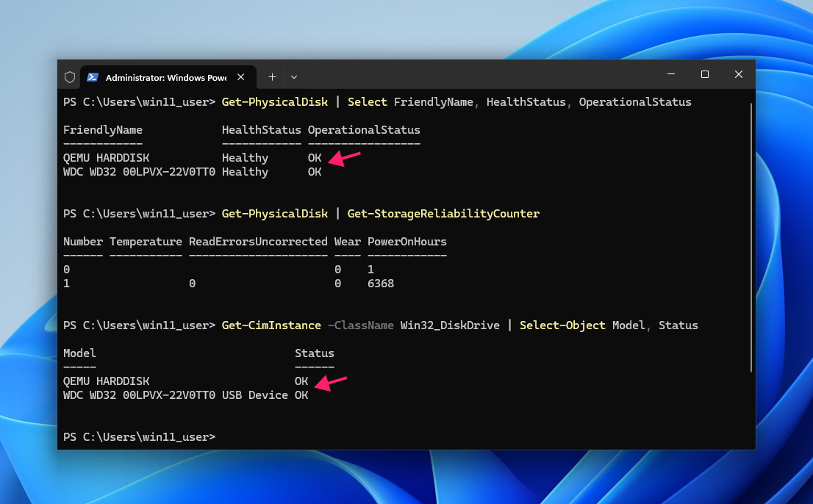Minimize the terminal window
Viewport: 813px width, 504px height.
(x=671, y=75)
